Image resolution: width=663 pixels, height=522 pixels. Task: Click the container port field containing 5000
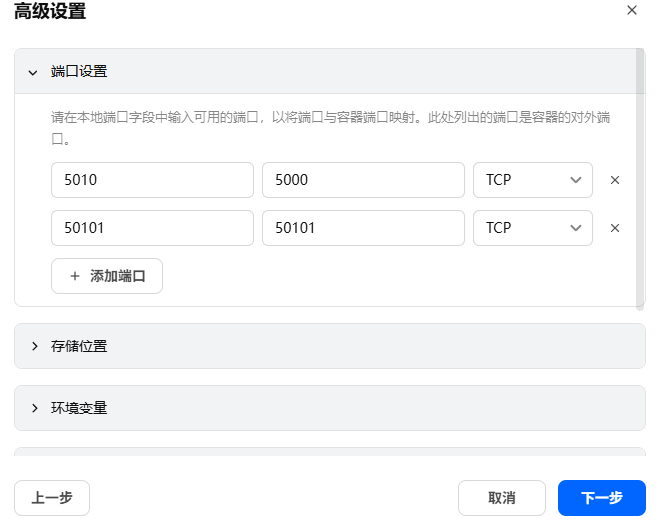point(363,180)
